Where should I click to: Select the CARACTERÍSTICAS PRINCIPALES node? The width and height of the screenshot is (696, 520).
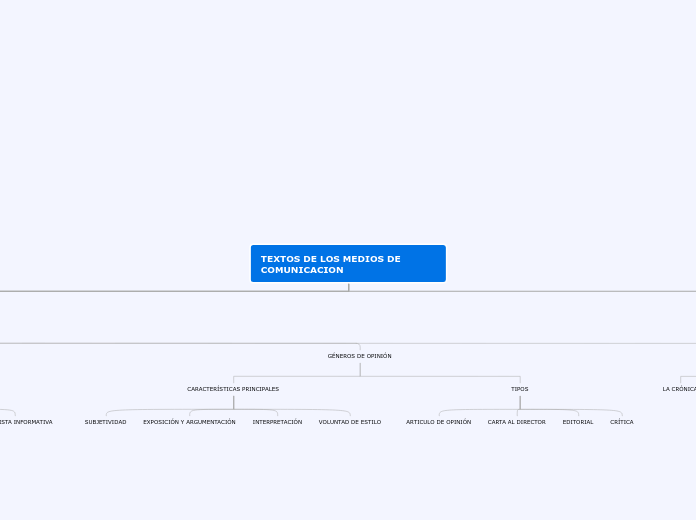pyautogui.click(x=233, y=389)
